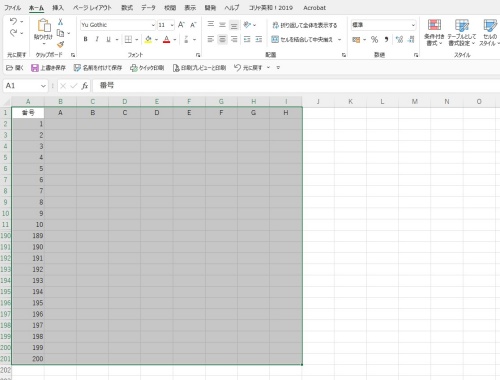Click the formula bar showing 番号
The height and width of the screenshot is (380, 500).
pyautogui.click(x=296, y=86)
